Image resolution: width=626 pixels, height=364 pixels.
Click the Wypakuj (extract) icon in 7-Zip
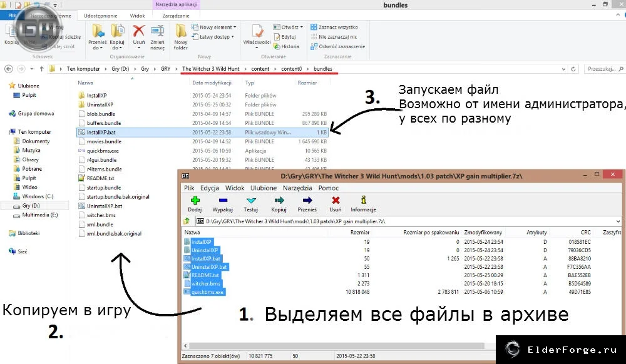click(223, 200)
